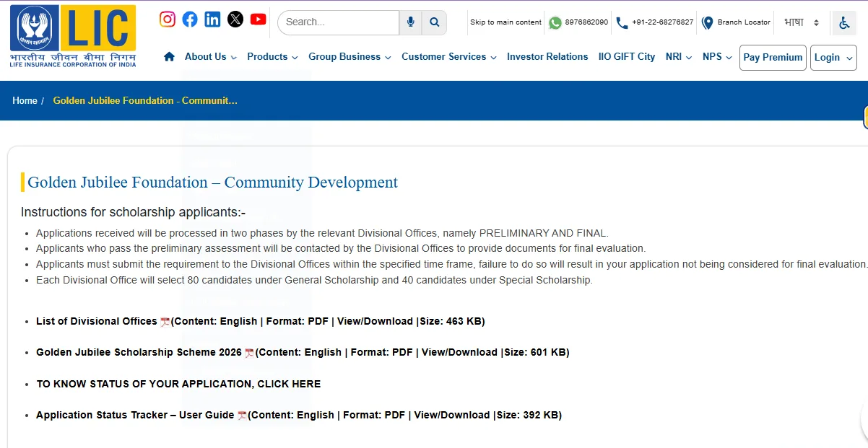Click the LIC logo
868x448 pixels.
[73, 36]
